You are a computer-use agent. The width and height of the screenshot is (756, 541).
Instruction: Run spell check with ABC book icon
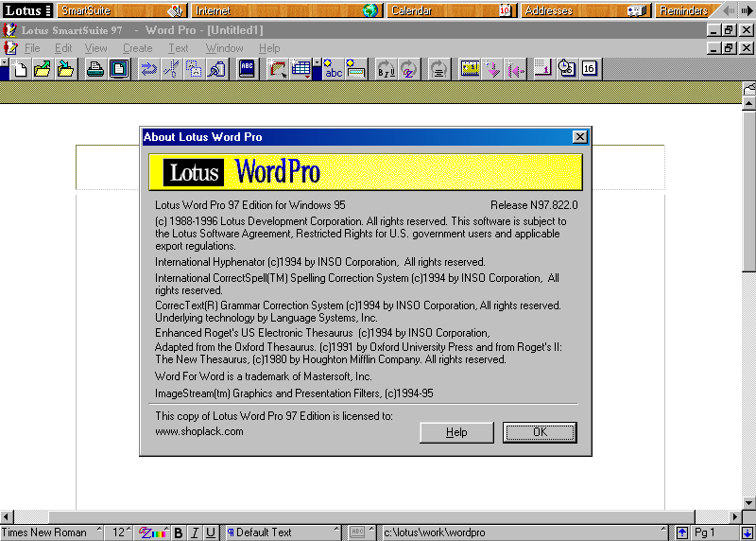(x=247, y=69)
